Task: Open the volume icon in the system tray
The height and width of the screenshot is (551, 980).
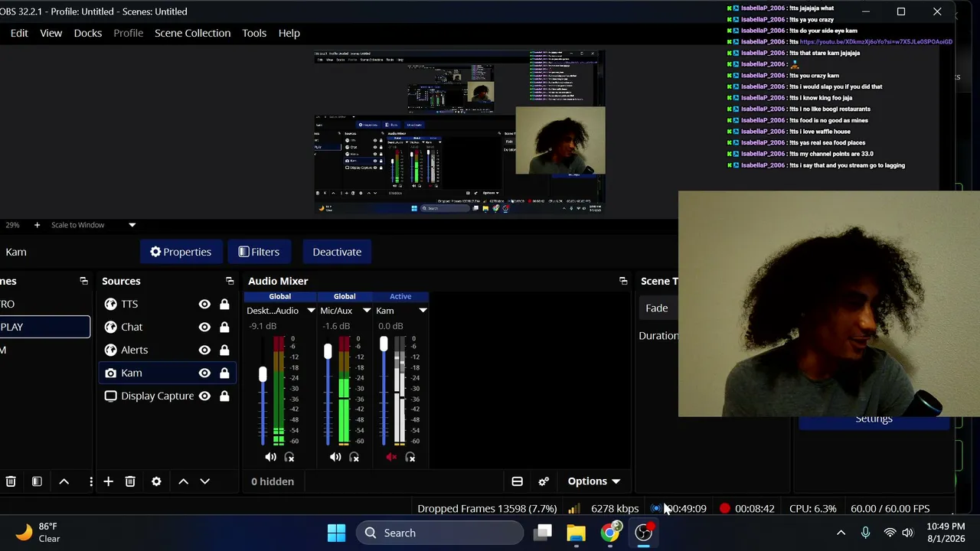Action: tap(908, 533)
